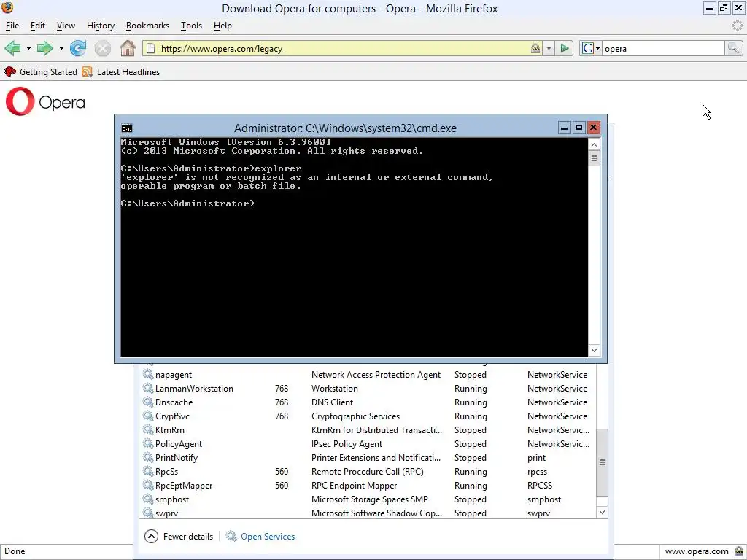The image size is (747, 560).
Task: Click the Firefox logo in the title bar
Action: (7, 7)
